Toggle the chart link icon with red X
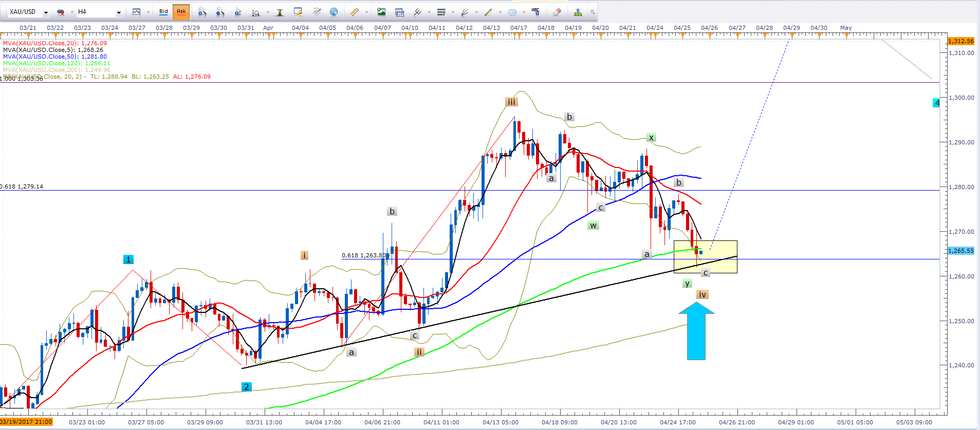The width and height of the screenshot is (980, 430). 61,12
